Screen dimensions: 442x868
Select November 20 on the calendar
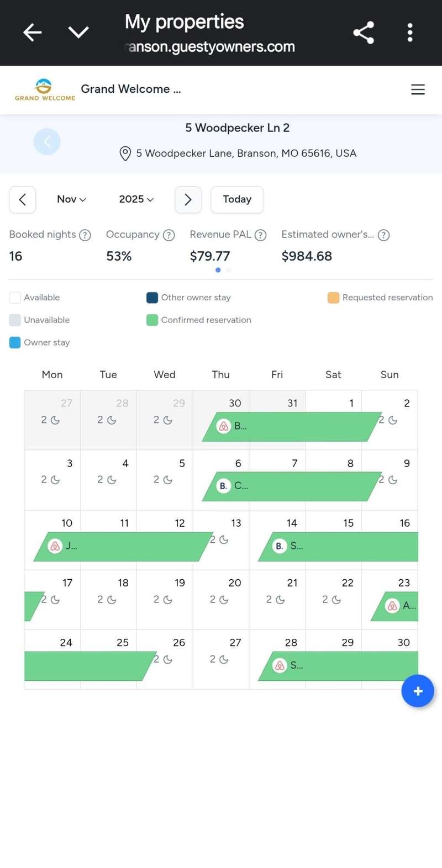[x=221, y=599]
